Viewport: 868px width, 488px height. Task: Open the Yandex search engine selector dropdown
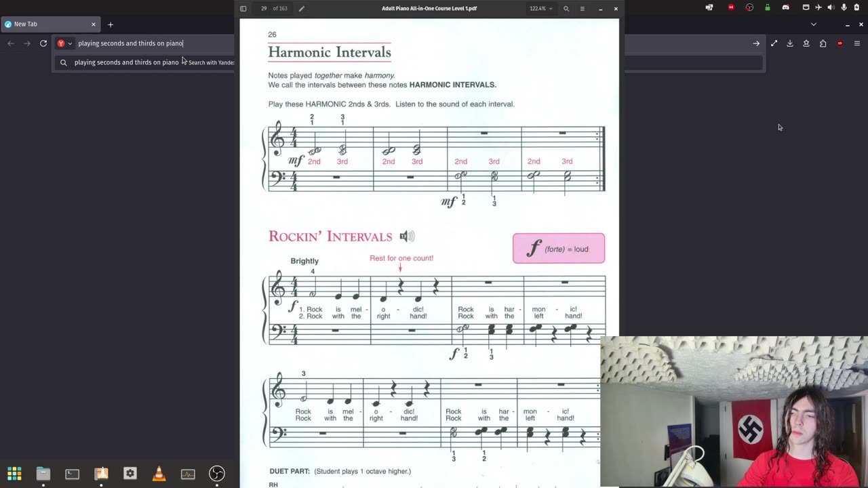tap(64, 43)
